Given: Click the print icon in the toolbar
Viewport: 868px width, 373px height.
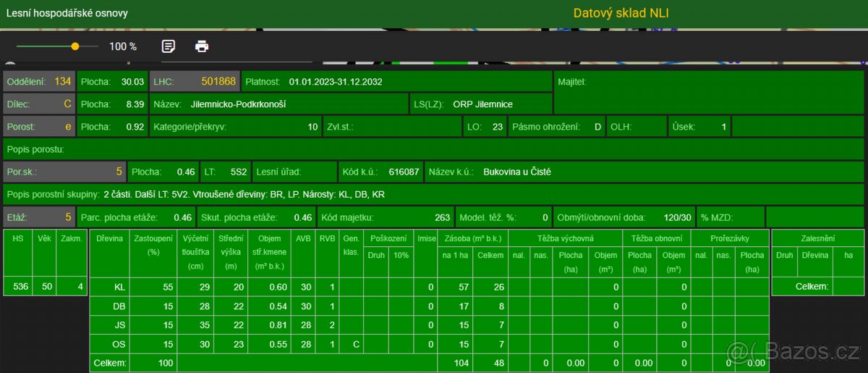Looking at the screenshot, I should 202,46.
